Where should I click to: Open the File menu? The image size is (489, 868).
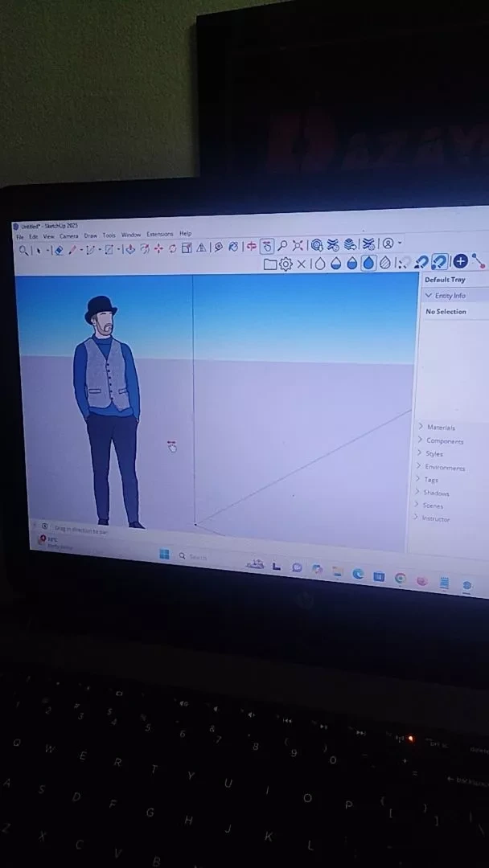point(20,237)
